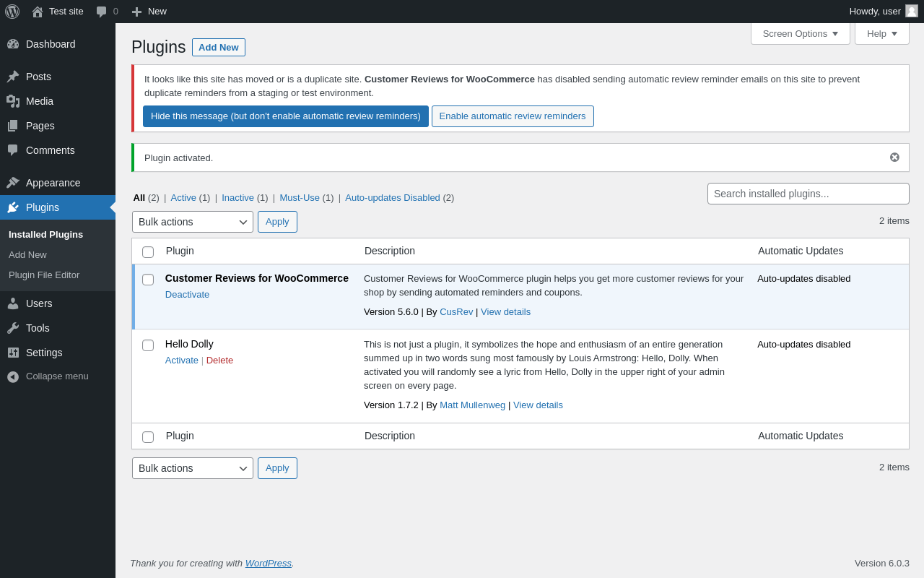Select the Hello Dolly checkbox
This screenshot has height=578, width=924.
(x=148, y=345)
